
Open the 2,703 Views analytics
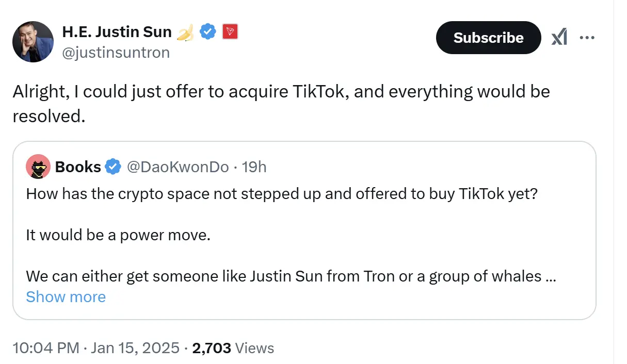pyautogui.click(x=233, y=348)
